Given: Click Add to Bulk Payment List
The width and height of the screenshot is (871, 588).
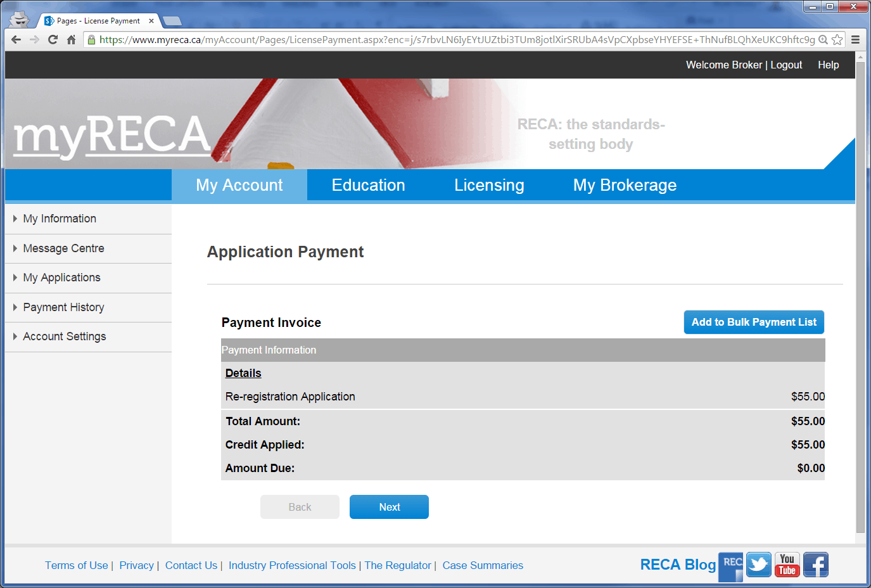Looking at the screenshot, I should point(754,322).
